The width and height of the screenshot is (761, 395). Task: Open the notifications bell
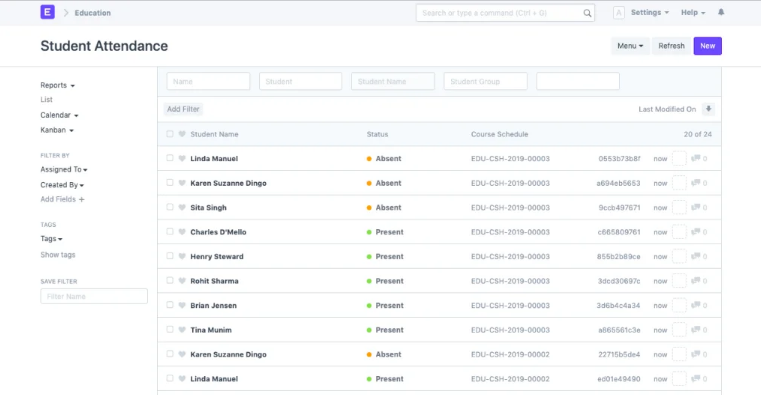click(721, 12)
